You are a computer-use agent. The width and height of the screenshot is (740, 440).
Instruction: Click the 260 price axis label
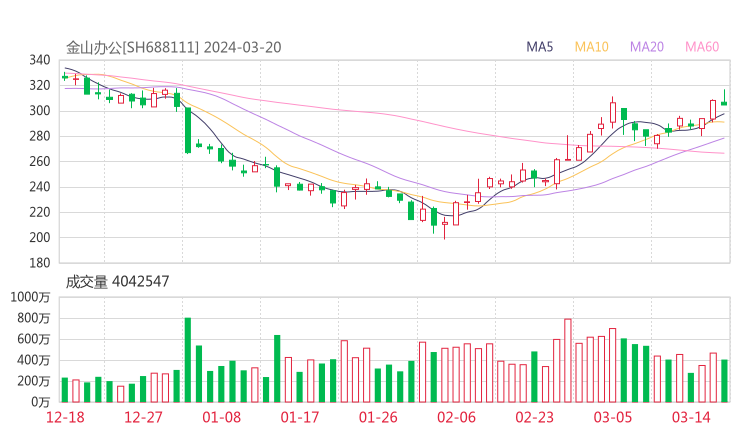click(40, 161)
